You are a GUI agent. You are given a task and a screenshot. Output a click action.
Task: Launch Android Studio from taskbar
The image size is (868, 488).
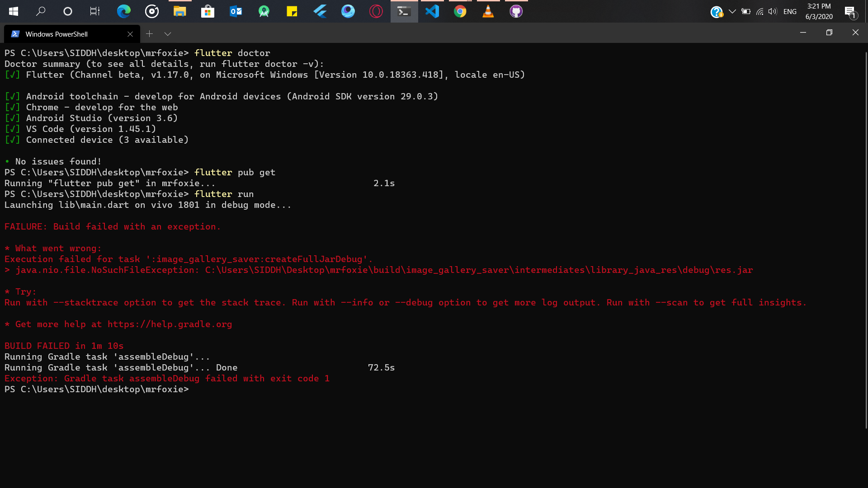tap(264, 11)
